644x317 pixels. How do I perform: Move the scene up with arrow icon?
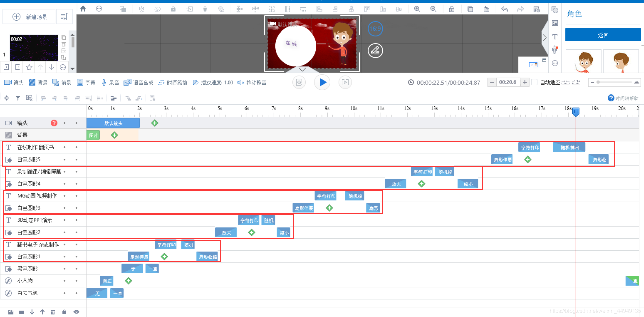coord(40,67)
